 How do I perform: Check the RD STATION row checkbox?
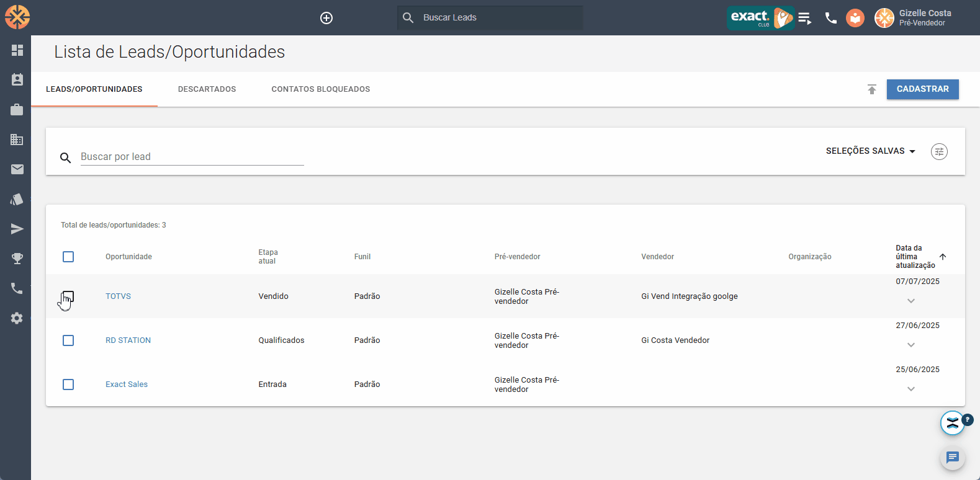point(68,340)
